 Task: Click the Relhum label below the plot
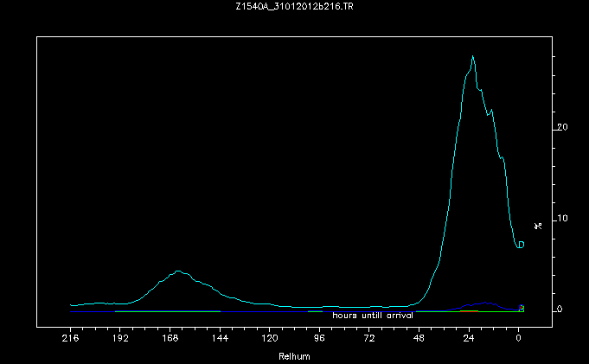(294, 356)
